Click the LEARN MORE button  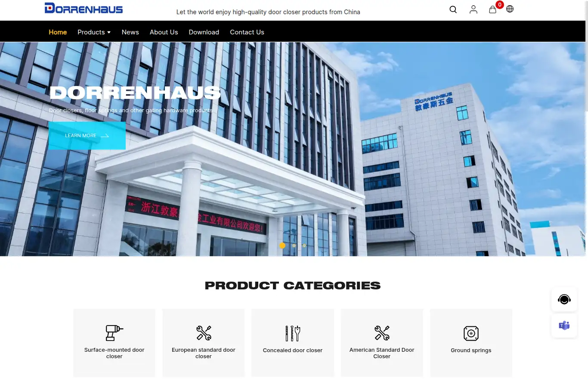point(87,135)
